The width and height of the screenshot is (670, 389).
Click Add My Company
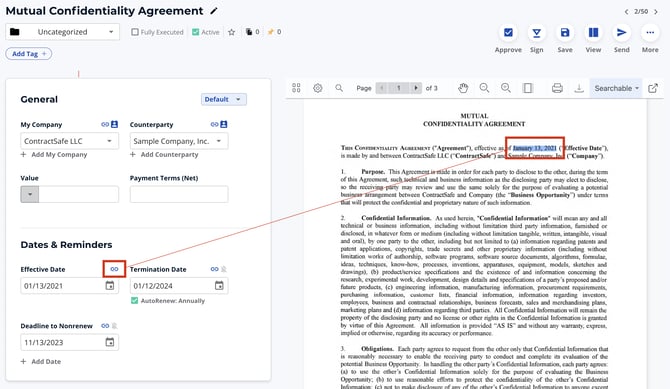54,155
